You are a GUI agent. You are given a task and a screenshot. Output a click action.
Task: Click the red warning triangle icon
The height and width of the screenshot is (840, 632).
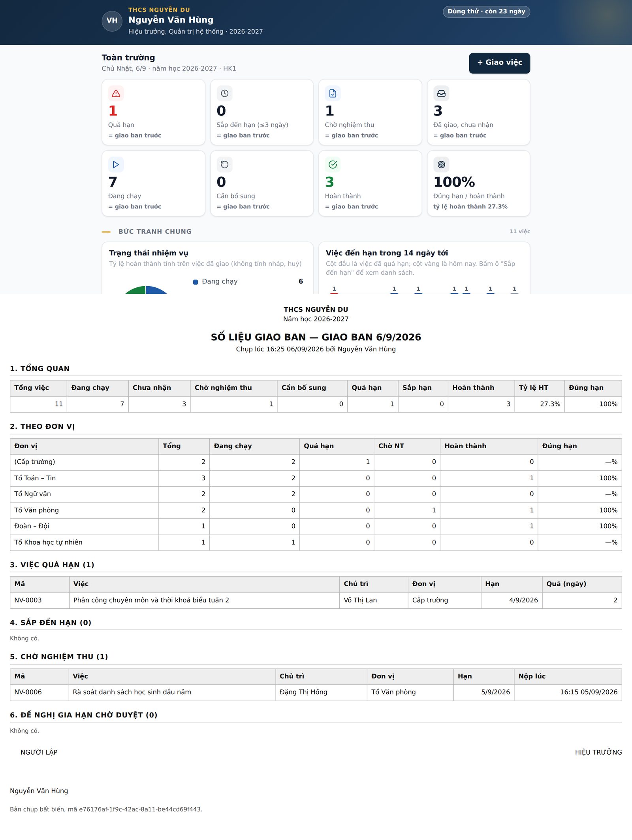[x=116, y=93]
